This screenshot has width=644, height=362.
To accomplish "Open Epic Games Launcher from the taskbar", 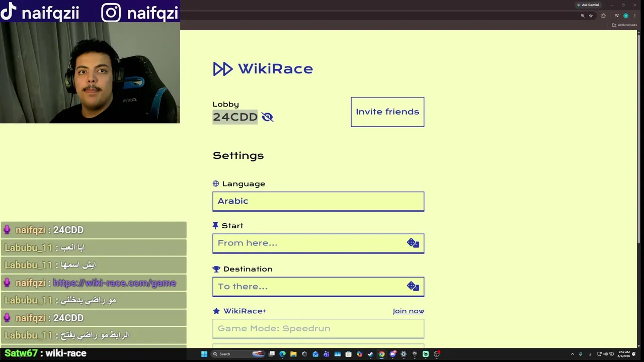I will click(415, 354).
